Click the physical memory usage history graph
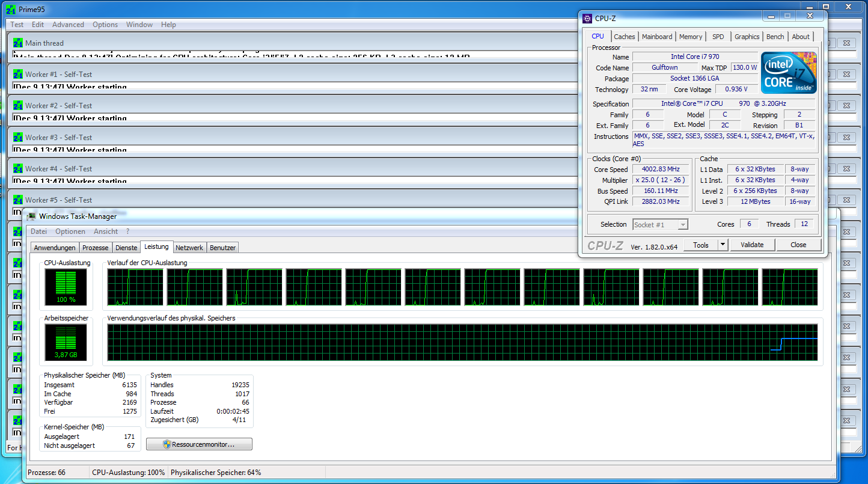Screen dimensions: 868x484 click(x=462, y=343)
